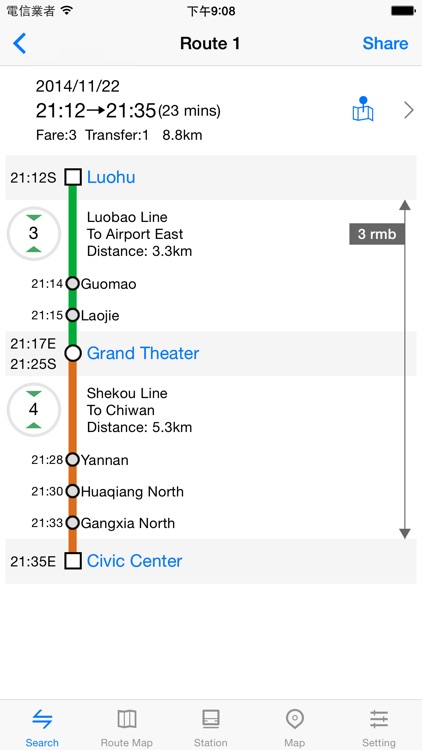Tap the Luohu square start marker
This screenshot has height=750, width=422.
[73, 177]
